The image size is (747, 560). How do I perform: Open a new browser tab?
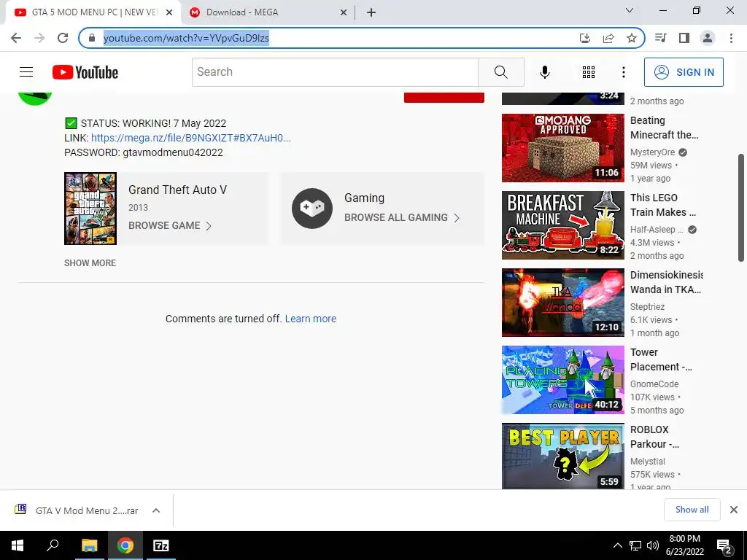tap(371, 12)
